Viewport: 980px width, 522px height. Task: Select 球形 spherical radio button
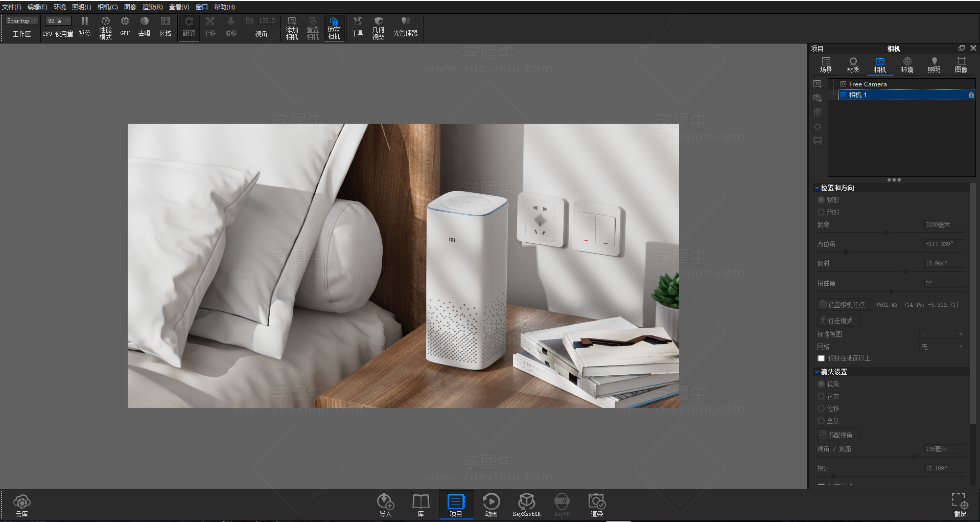click(821, 200)
